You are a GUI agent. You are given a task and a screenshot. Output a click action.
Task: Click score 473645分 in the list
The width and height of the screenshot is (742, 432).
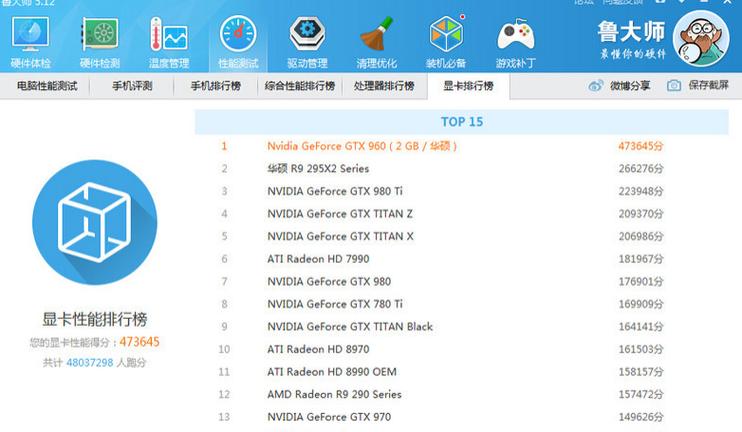(x=641, y=146)
